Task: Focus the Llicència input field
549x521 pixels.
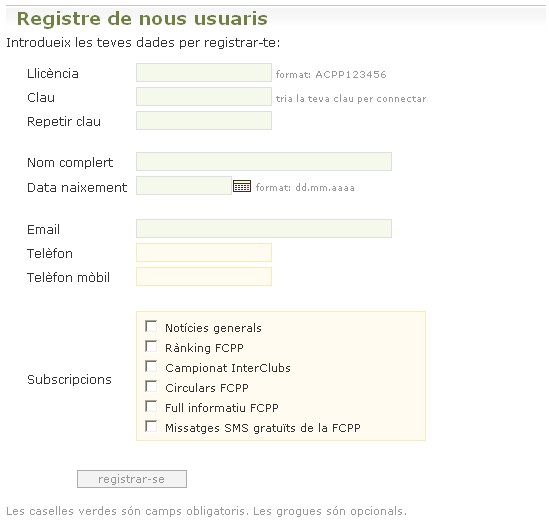Action: click(x=204, y=72)
